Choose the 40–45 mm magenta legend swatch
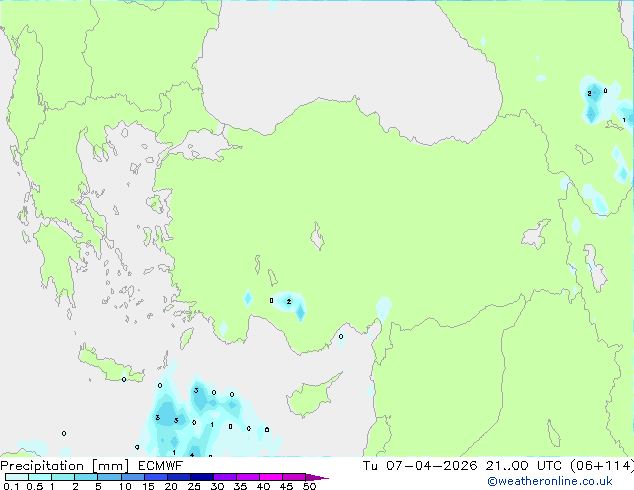Screen dimensions: 634x490 (271, 477)
